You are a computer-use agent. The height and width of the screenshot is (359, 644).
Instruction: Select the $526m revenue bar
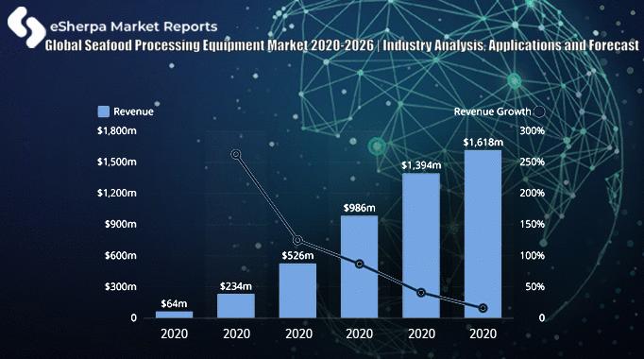(297, 291)
